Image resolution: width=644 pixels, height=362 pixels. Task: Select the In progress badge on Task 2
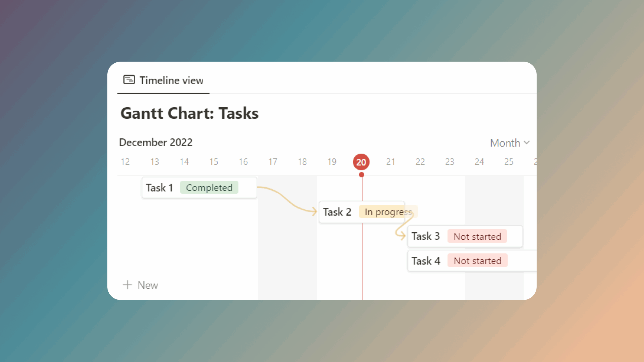(388, 212)
